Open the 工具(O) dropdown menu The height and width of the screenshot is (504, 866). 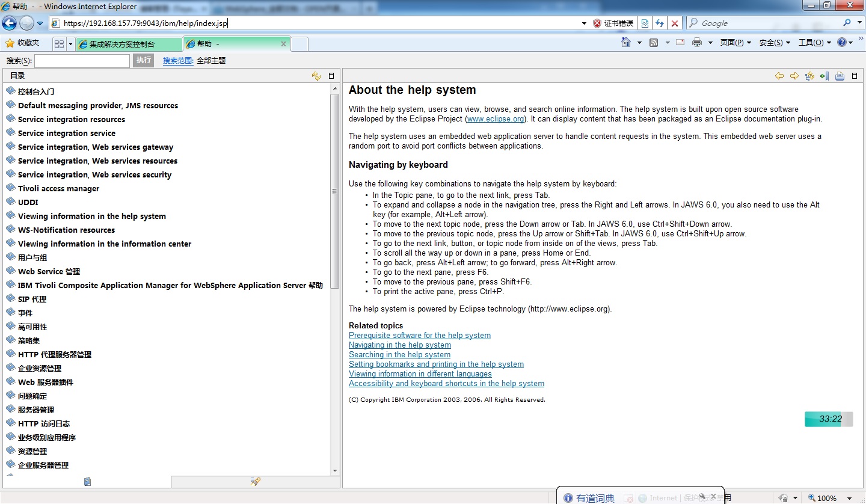pos(814,43)
